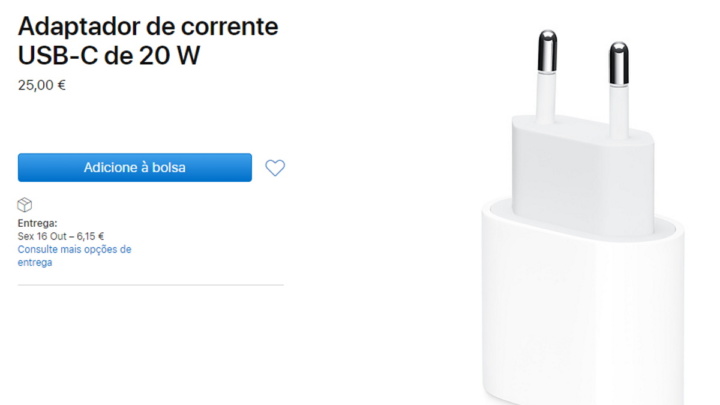
Task: Click the Sex 16 Out delivery date
Action: tap(42, 236)
